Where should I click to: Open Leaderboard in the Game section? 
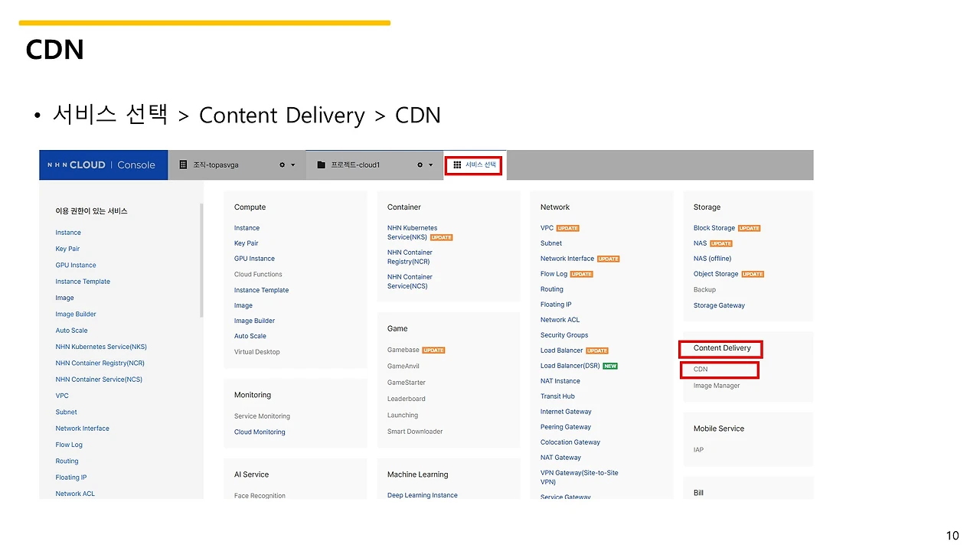tap(406, 399)
